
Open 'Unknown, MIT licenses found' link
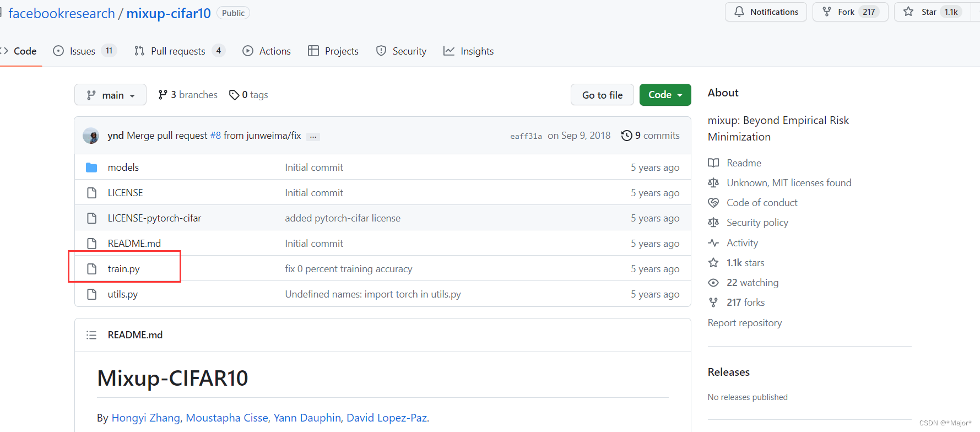(789, 182)
